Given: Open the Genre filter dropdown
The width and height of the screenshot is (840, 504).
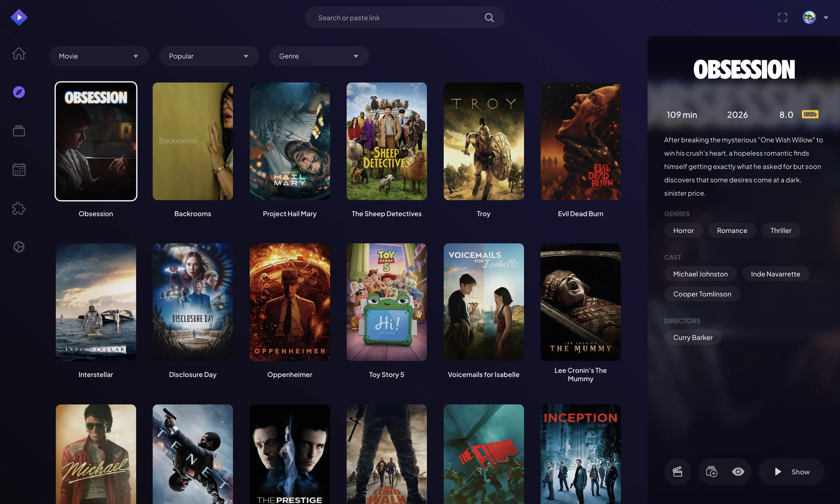Looking at the screenshot, I should click(319, 56).
